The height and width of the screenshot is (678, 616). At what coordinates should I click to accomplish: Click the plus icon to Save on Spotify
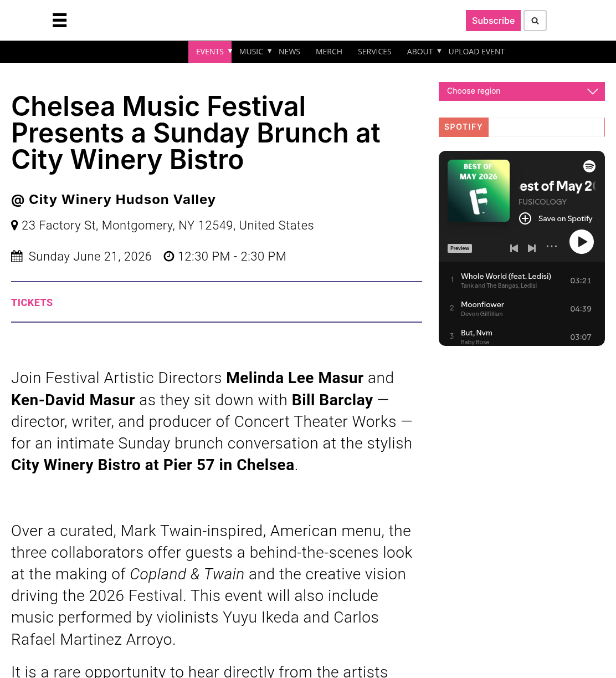click(x=525, y=218)
